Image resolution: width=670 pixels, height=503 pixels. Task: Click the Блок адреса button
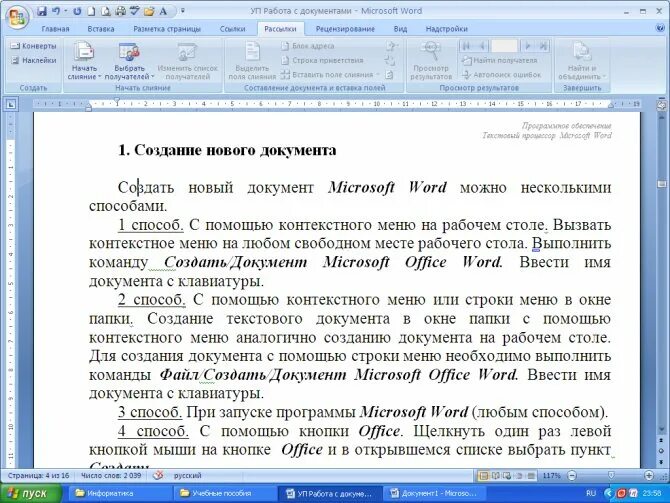(x=308, y=46)
